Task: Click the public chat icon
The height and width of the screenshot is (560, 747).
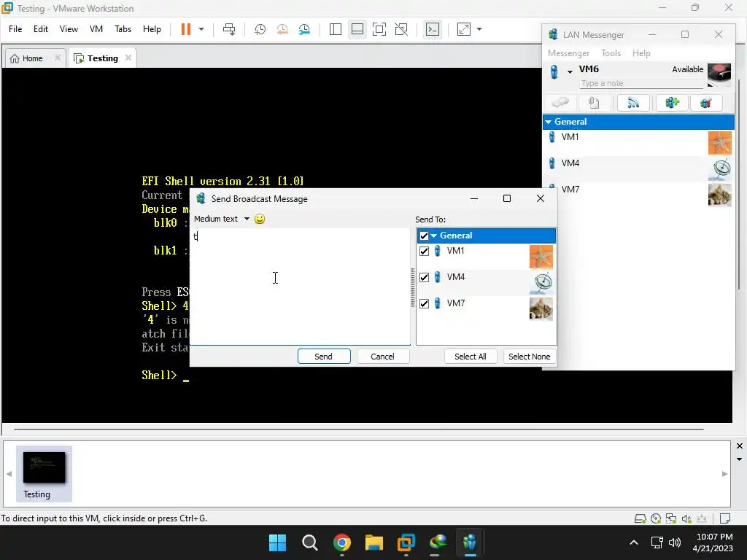Action: (706, 102)
